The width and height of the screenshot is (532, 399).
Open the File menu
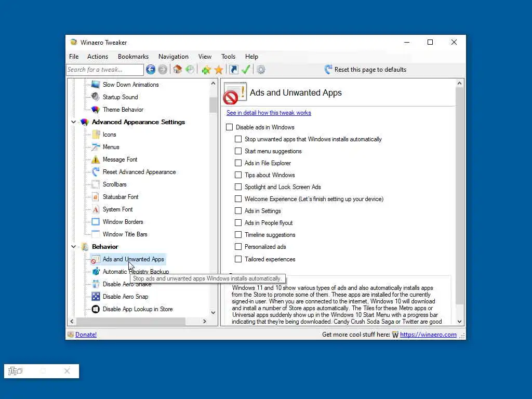tap(74, 56)
